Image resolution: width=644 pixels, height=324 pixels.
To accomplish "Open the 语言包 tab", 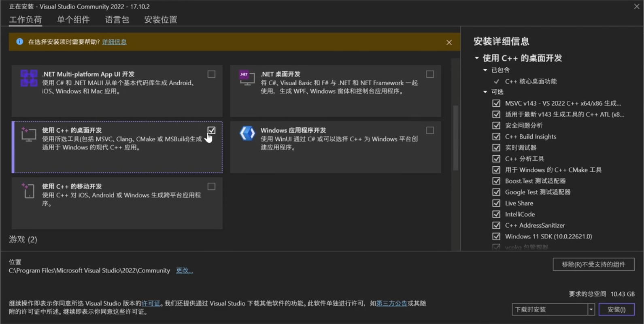I will (x=117, y=20).
